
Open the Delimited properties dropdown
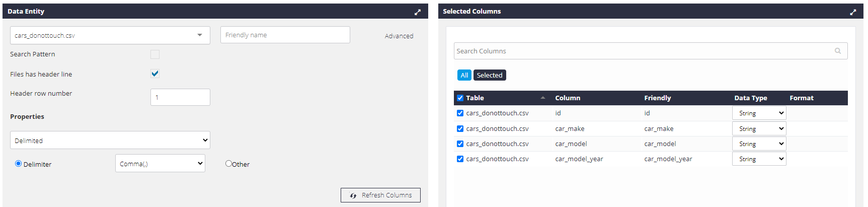pyautogui.click(x=110, y=140)
